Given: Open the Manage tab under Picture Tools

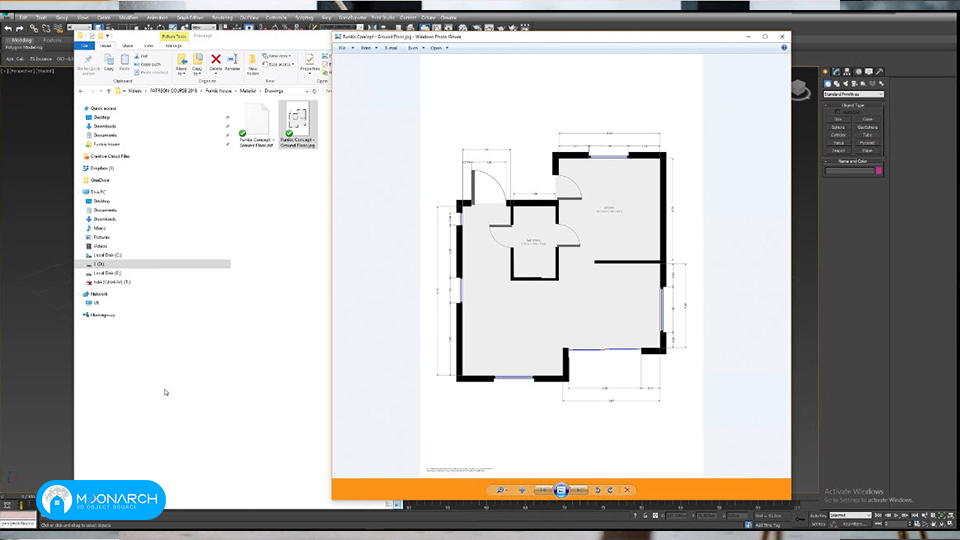Looking at the screenshot, I should coord(174,46).
